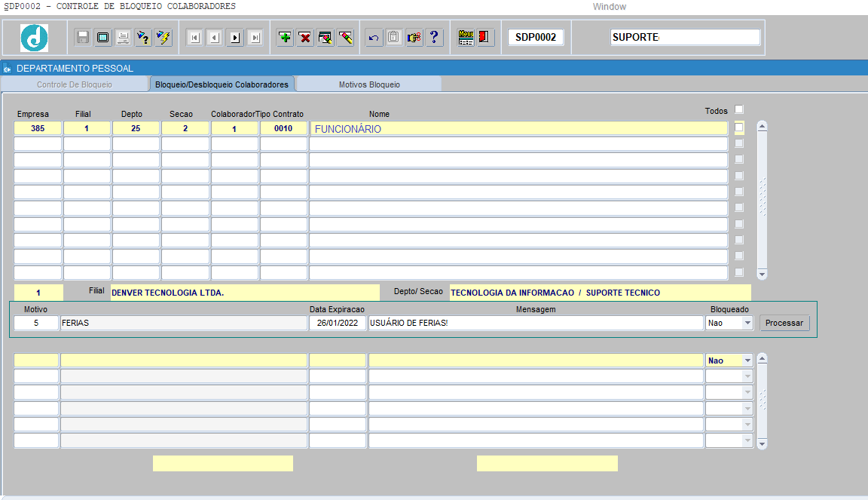Click the DENVER TECNOLOGIA LTDA. field
Image resolution: width=868 pixels, height=500 pixels.
pyautogui.click(x=245, y=293)
